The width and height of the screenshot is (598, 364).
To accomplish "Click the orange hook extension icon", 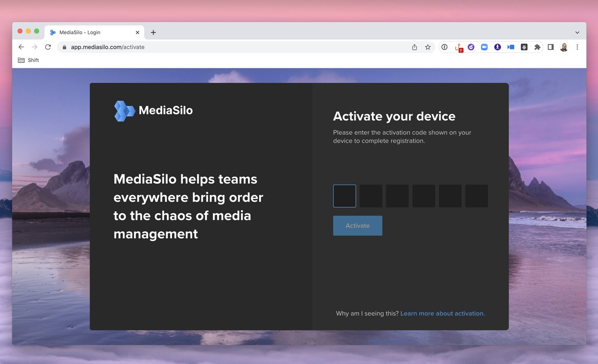I will (457, 47).
